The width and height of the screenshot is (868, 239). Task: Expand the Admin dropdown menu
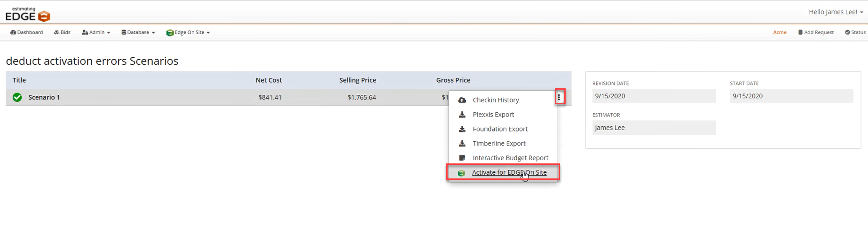[96, 32]
